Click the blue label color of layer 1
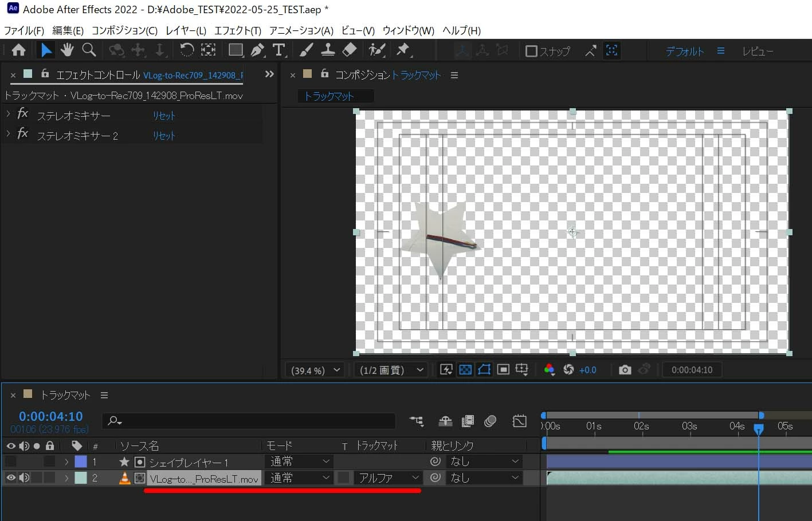The width and height of the screenshot is (812, 521). pyautogui.click(x=81, y=461)
